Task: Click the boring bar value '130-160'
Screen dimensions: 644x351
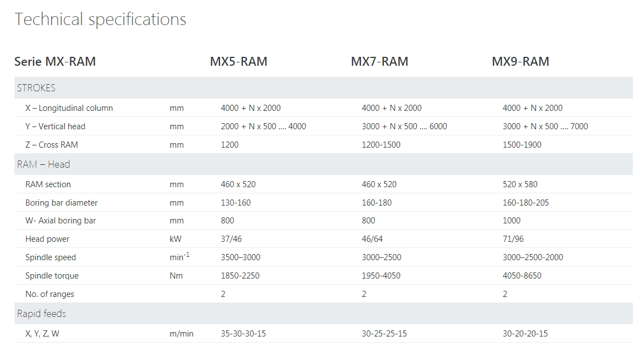Action: coord(236,203)
